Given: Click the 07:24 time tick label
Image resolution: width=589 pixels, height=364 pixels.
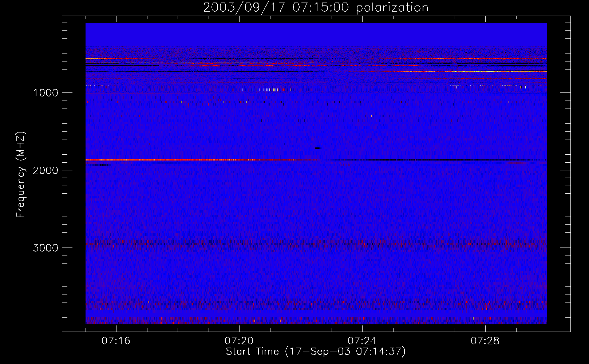Looking at the screenshot, I should point(362,341).
